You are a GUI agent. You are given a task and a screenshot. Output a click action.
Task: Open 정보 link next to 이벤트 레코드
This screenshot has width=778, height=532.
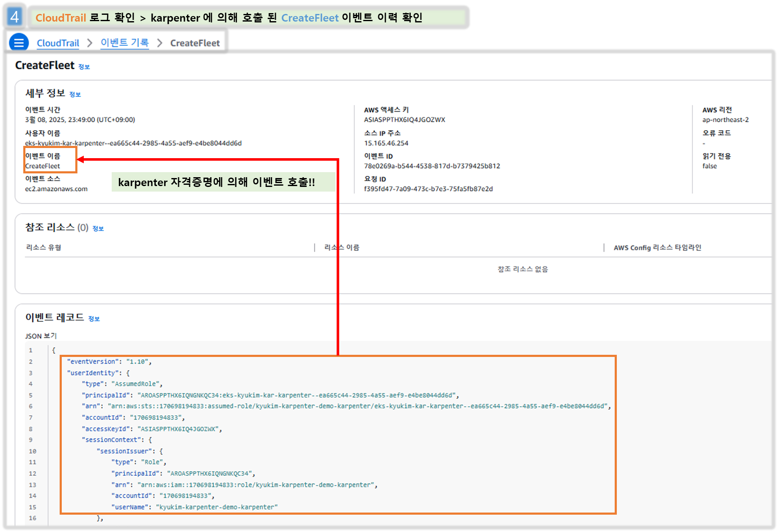pos(94,319)
